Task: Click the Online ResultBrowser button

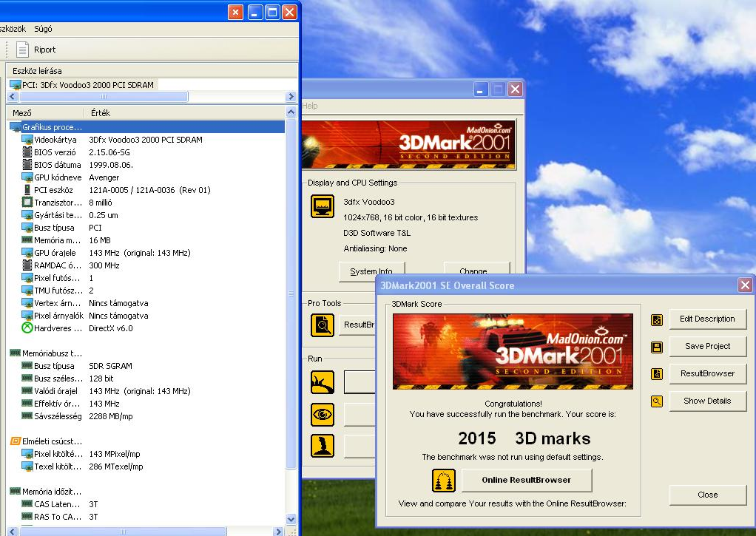Action: click(527, 480)
